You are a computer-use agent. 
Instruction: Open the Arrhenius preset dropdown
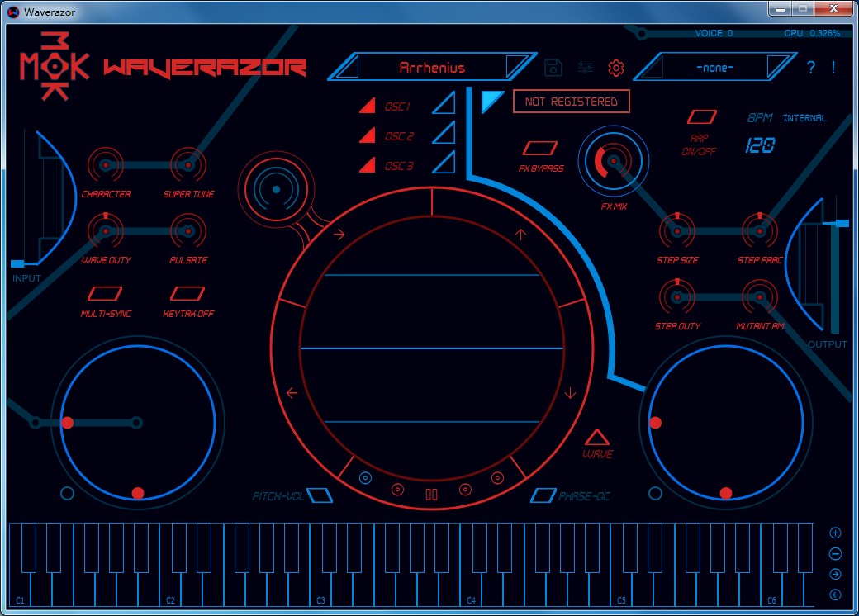[x=434, y=68]
